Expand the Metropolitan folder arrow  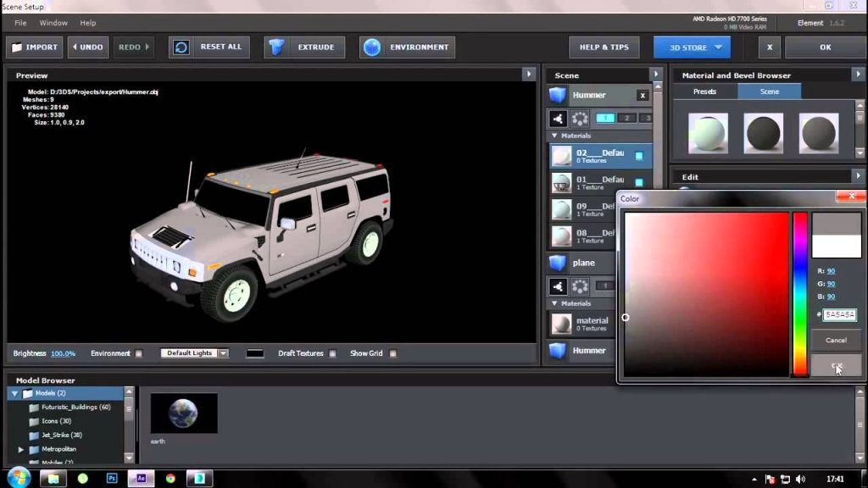21,449
